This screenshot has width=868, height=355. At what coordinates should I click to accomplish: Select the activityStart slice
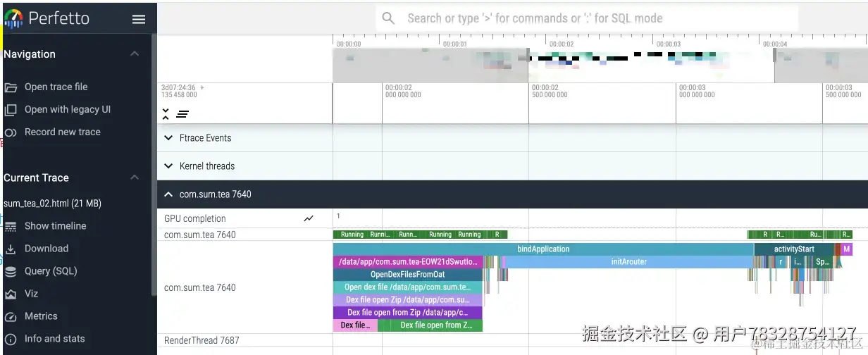pyautogui.click(x=794, y=249)
